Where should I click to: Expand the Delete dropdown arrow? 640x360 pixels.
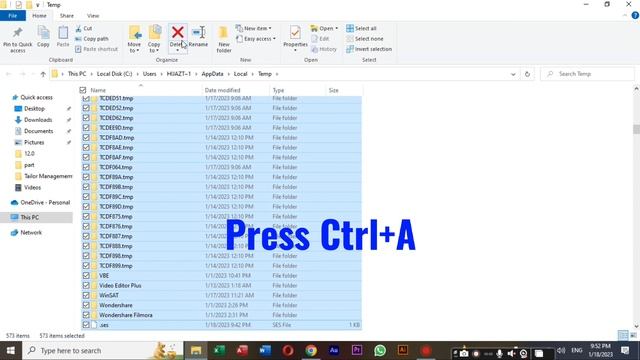[x=178, y=50]
